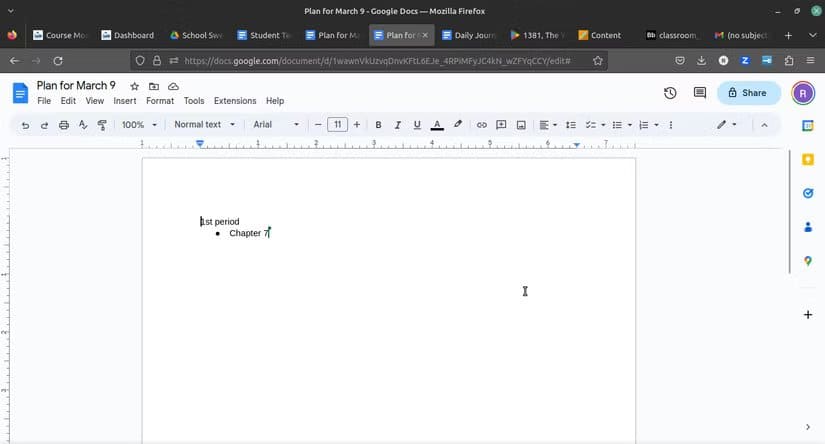Switch to the Daily Journal browser tab
The width and height of the screenshot is (825, 444).
(470, 35)
